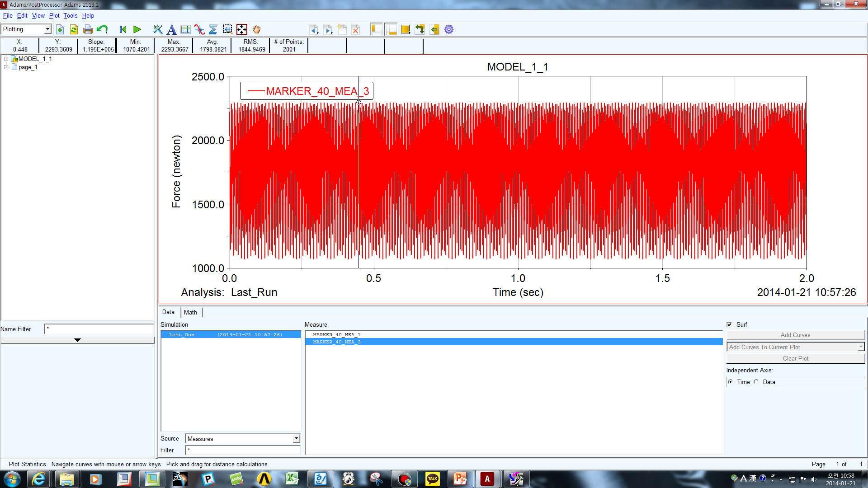Select the crossed tools icon
This screenshot has width=868, height=488.
tap(157, 30)
